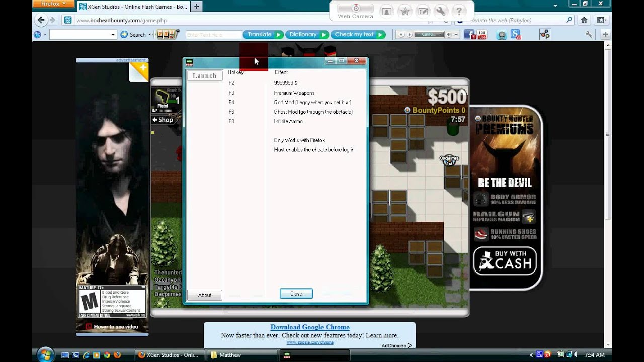Open the webcam overlay's wrench settings
The height and width of the screenshot is (362, 644).
(x=440, y=11)
